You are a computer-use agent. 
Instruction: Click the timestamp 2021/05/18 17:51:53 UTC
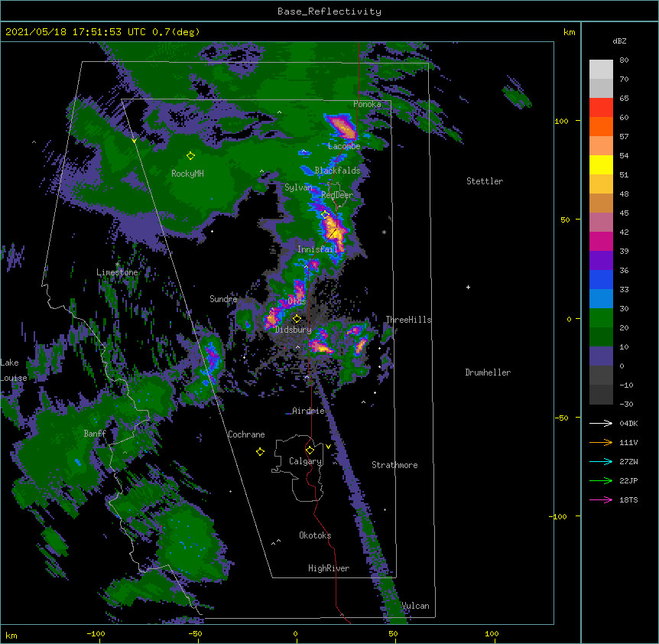point(75,32)
